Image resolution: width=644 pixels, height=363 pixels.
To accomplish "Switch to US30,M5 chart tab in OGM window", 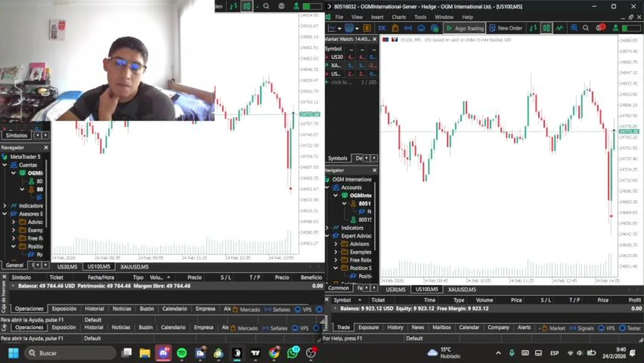I will [x=396, y=289].
